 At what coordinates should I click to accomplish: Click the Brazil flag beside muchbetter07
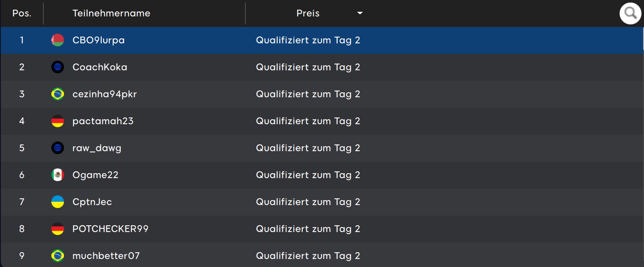coord(58,256)
